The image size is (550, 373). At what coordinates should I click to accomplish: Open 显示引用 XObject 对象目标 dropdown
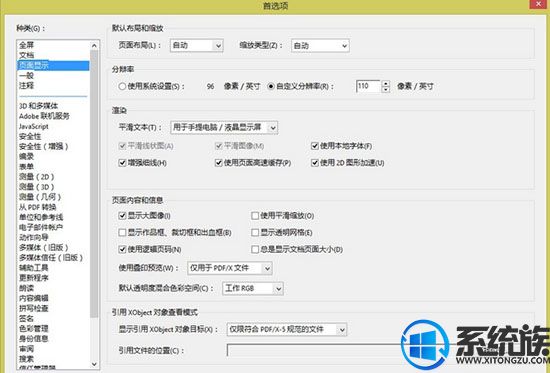point(287,329)
